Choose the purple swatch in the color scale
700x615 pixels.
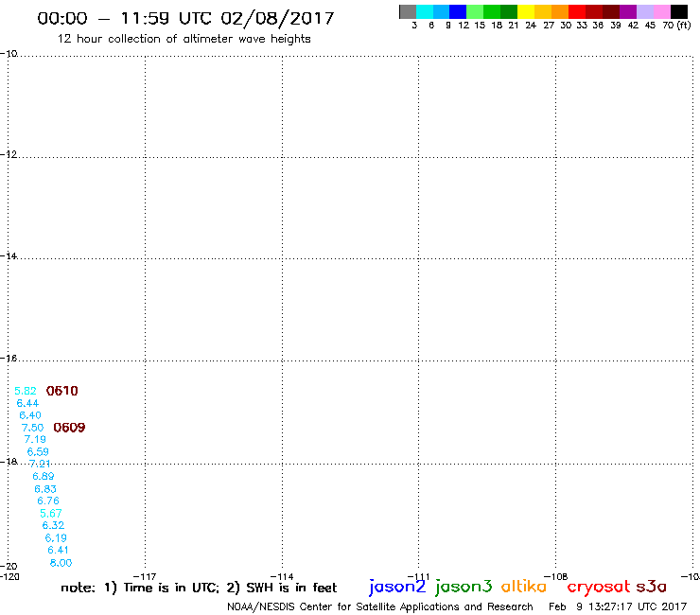coord(628,11)
